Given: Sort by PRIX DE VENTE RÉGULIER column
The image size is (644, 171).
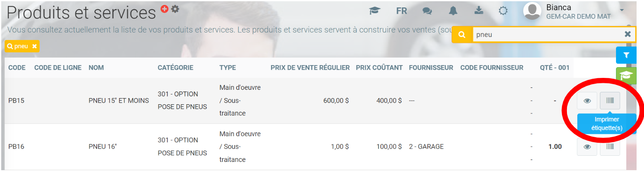Looking at the screenshot, I should tap(310, 68).
